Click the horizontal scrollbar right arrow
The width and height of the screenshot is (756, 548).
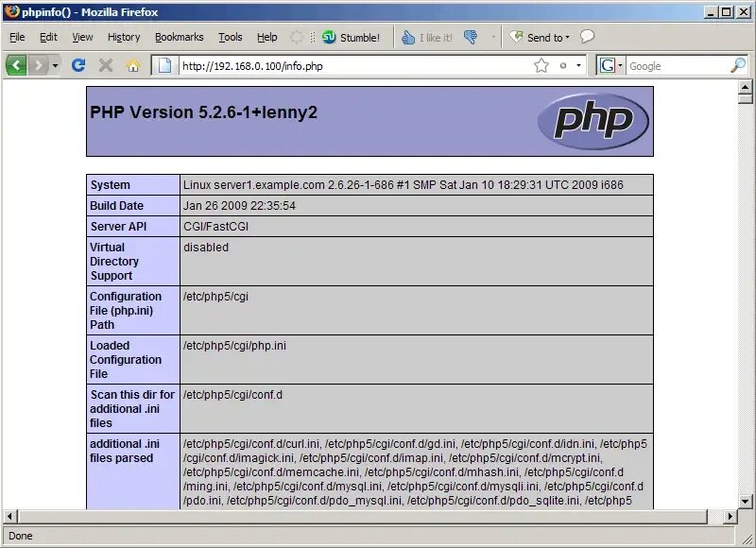pyautogui.click(x=730, y=516)
